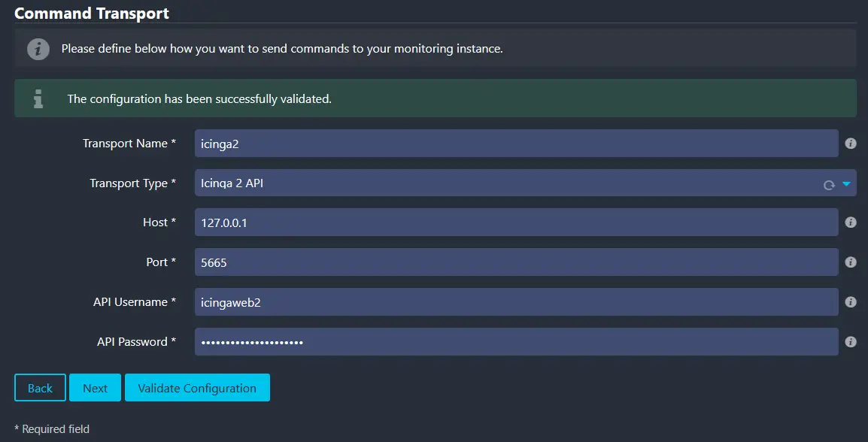The height and width of the screenshot is (442, 868).
Task: Click the info icon beside API Password field
Action: tap(851, 342)
